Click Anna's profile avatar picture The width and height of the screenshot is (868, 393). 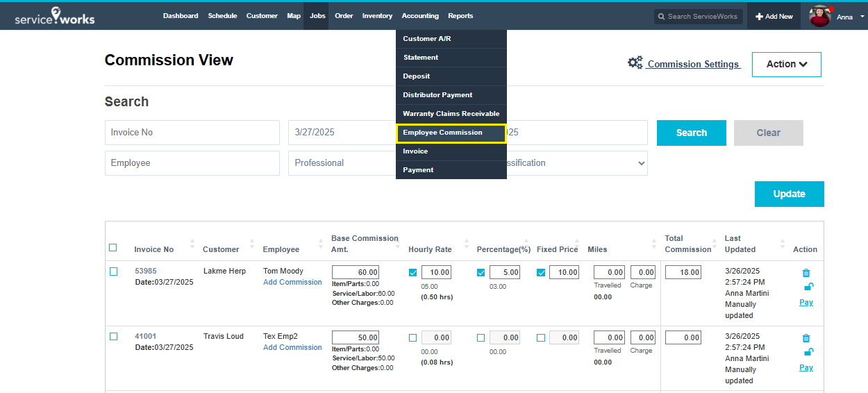pyautogui.click(x=820, y=16)
